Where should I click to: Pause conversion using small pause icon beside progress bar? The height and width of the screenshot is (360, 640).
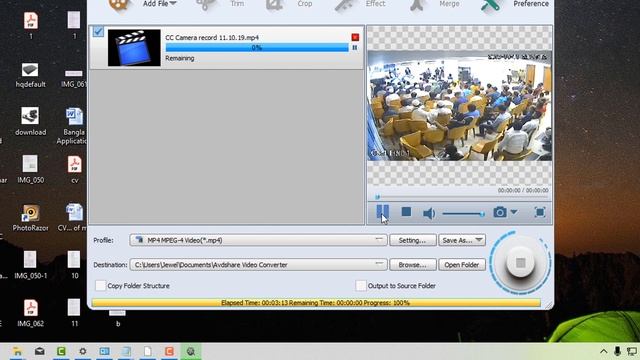point(355,48)
